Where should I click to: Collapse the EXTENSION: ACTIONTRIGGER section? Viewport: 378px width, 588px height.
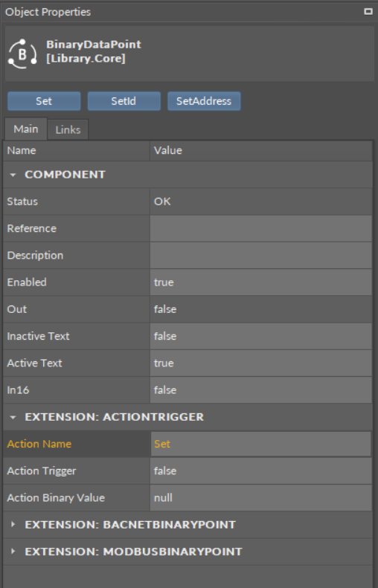tap(13, 417)
